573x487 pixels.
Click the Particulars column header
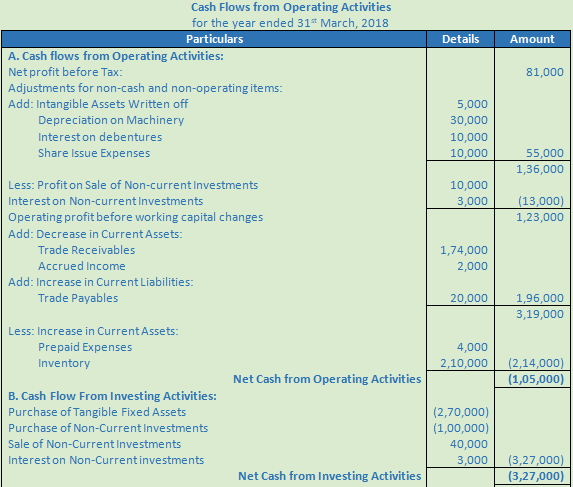[x=215, y=39]
